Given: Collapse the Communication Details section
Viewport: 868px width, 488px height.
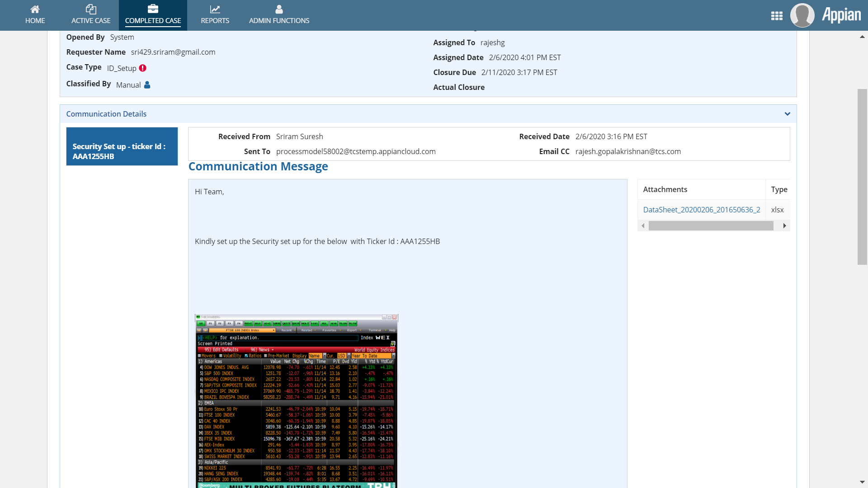Looking at the screenshot, I should (x=787, y=114).
